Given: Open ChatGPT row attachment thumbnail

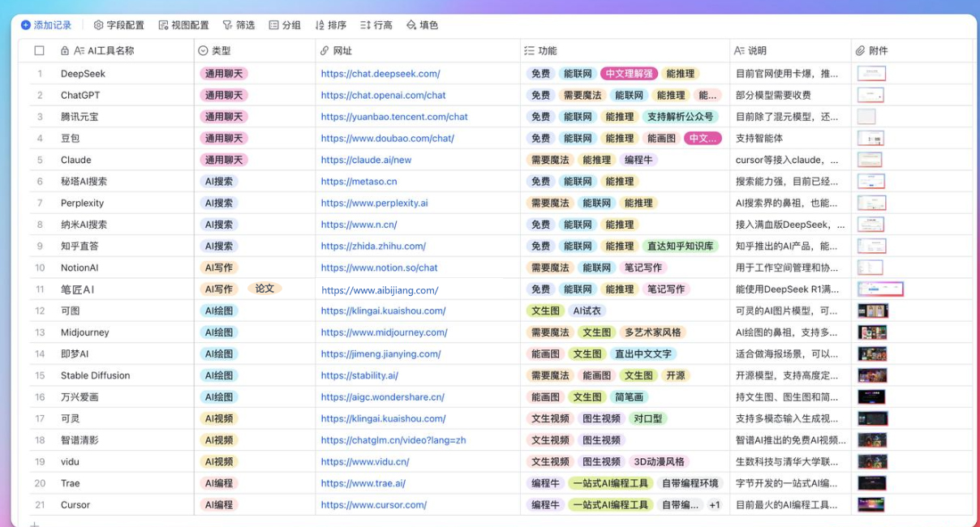Looking at the screenshot, I should click(x=870, y=95).
